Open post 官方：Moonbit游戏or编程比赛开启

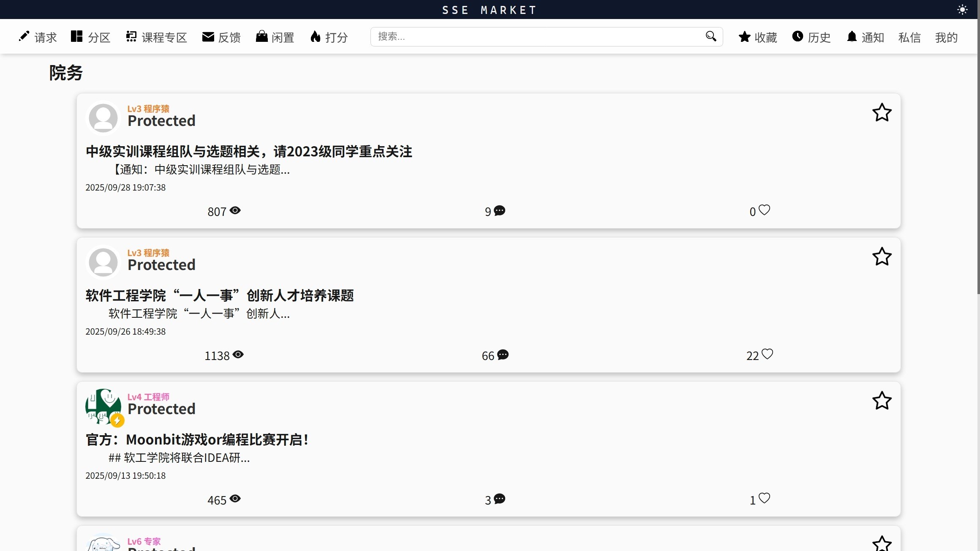197,439
